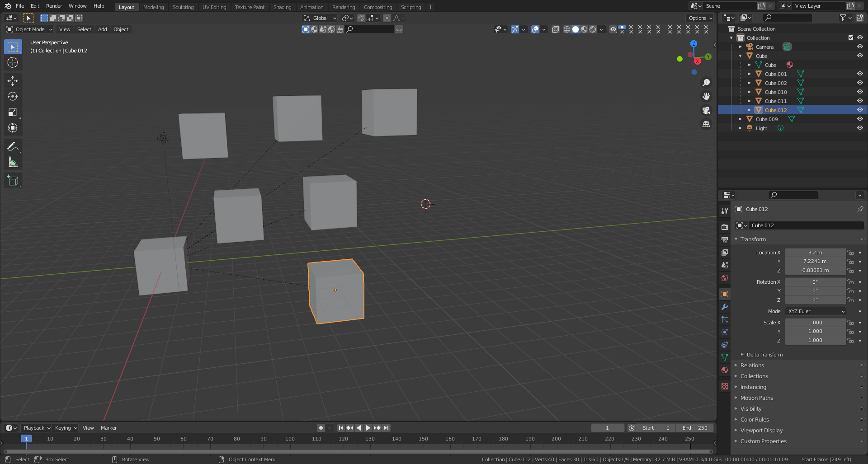Click the Location X value slider
Viewport: 868px width, 464px height.
click(x=815, y=253)
